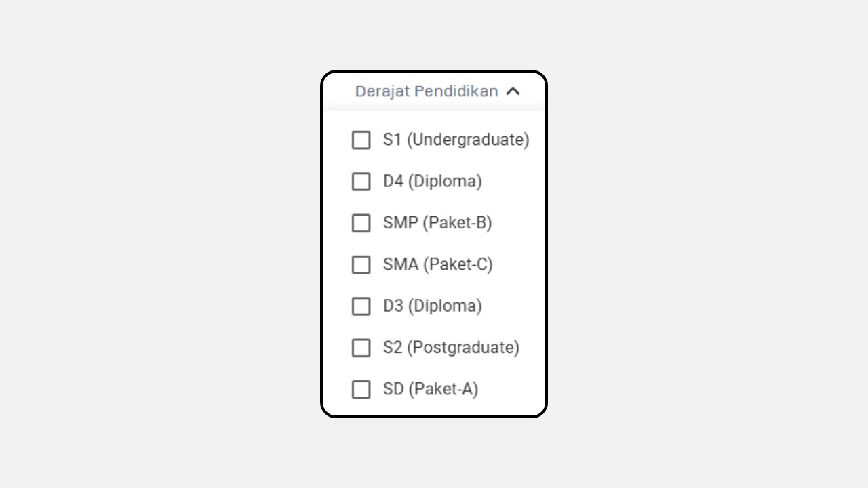This screenshot has width=868, height=488.
Task: Tick the S1 (Undergraduate) checkbox
Action: [361, 140]
